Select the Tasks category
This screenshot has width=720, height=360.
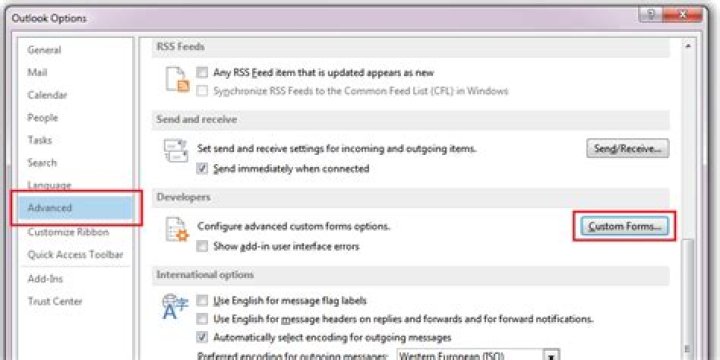39,140
